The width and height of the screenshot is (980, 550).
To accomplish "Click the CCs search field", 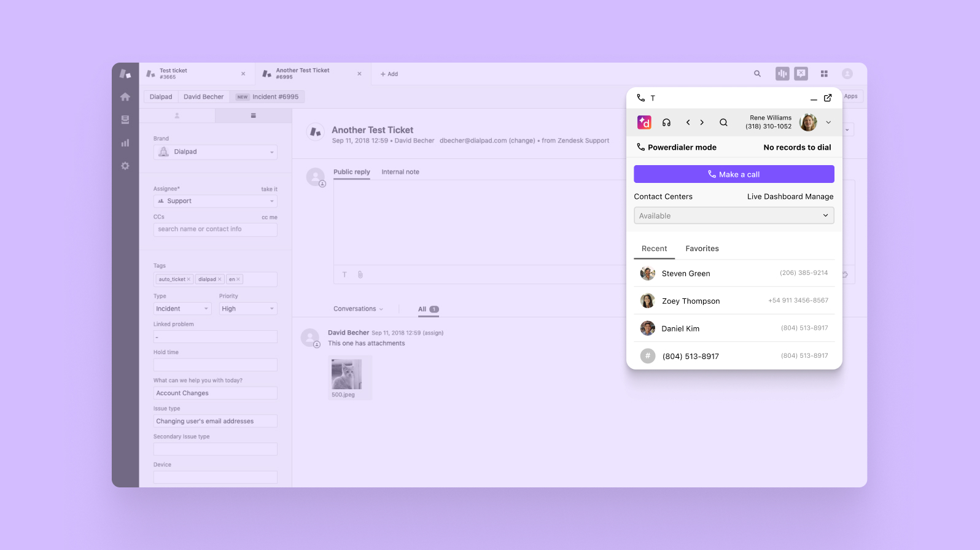I will coord(215,230).
